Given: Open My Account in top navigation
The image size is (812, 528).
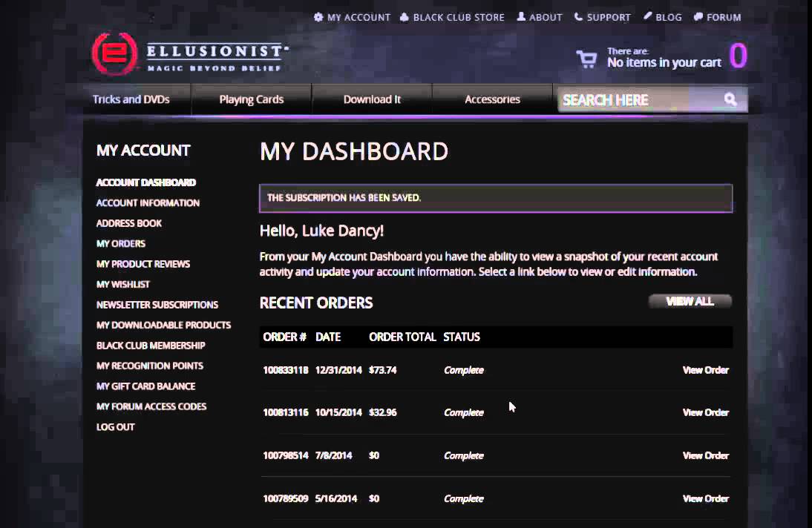Looking at the screenshot, I should click(358, 18).
